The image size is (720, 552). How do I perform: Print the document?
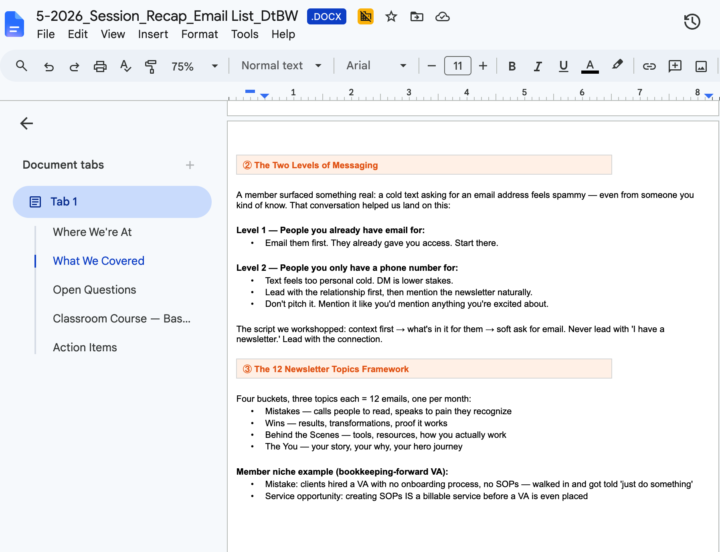tap(100, 67)
